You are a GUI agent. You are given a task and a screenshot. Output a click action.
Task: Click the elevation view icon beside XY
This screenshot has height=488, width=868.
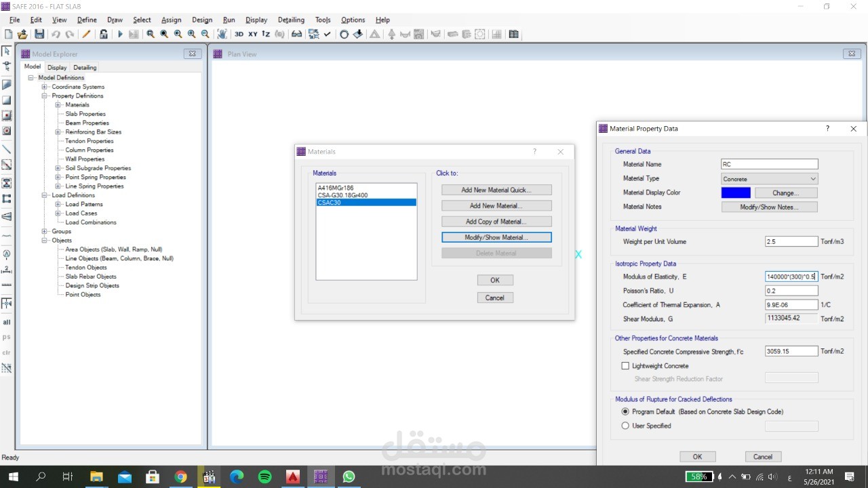pos(266,34)
